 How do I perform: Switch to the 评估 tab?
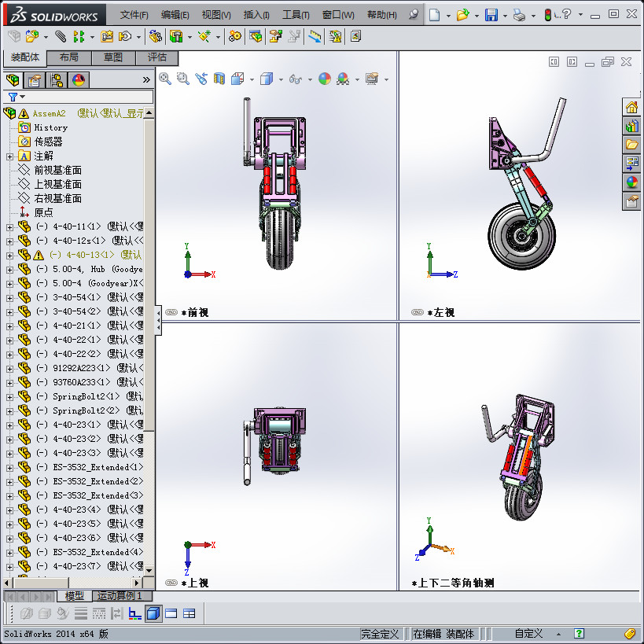[x=157, y=57]
